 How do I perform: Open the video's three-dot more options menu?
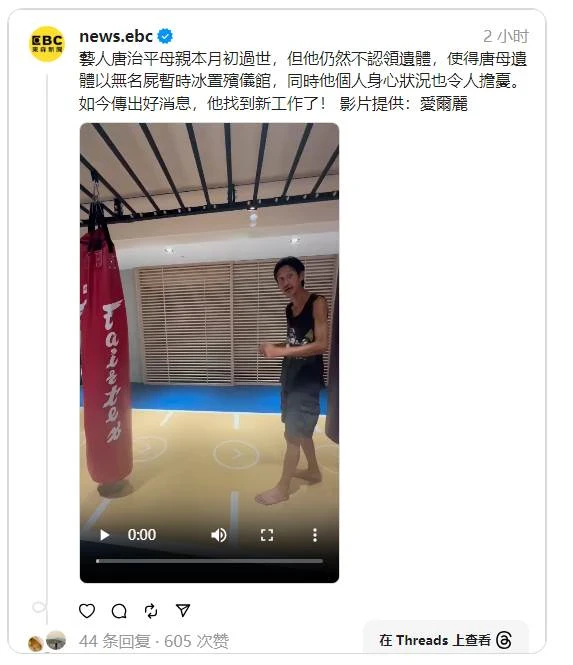[315, 535]
